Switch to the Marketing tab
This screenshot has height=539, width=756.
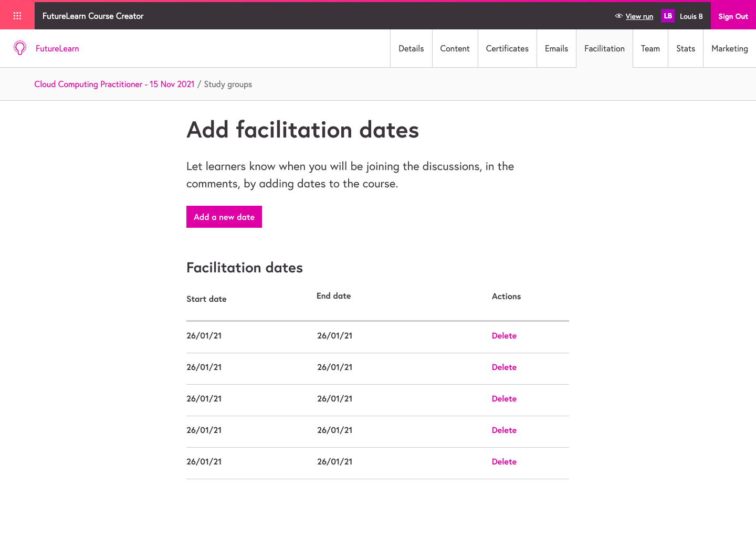click(729, 48)
